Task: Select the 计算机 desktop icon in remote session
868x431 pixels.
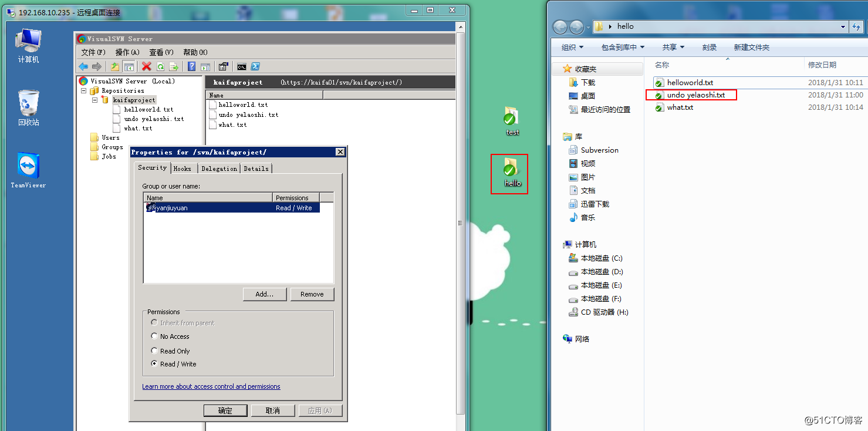Action: click(x=28, y=46)
